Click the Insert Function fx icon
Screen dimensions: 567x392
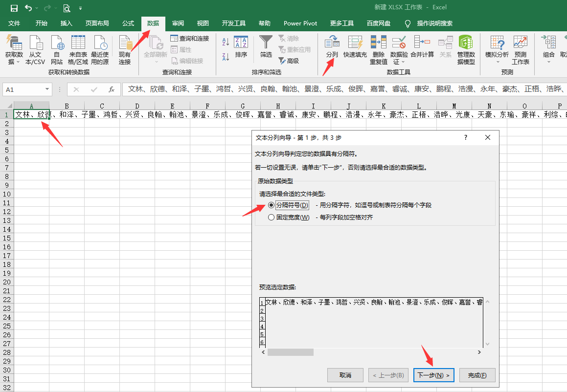tap(112, 89)
